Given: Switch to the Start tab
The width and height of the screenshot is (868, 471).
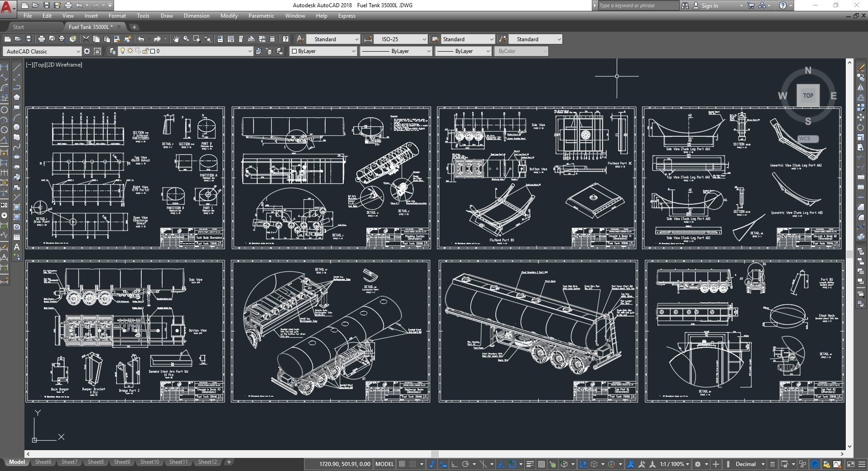Looking at the screenshot, I should (19, 27).
